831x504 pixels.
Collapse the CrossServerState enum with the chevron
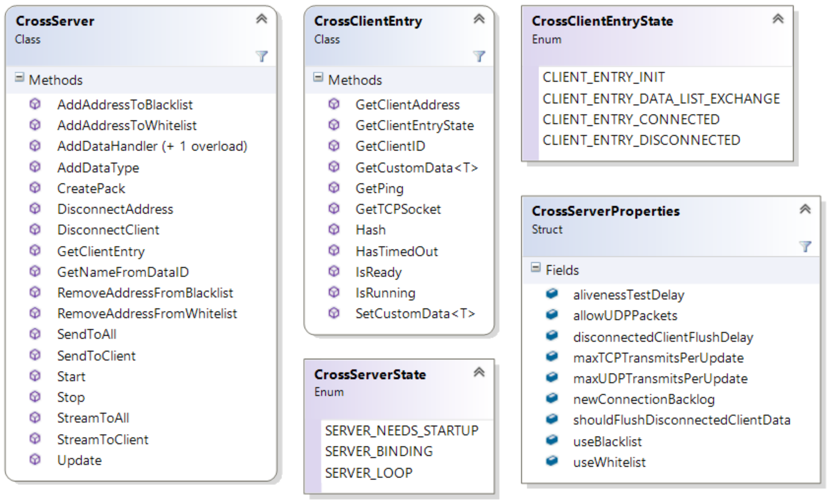pos(479,372)
